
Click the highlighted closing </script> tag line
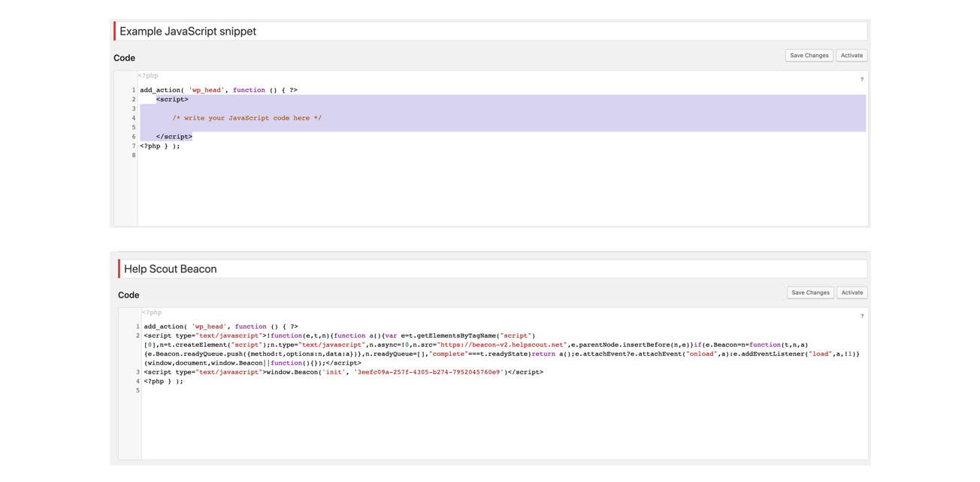click(174, 137)
